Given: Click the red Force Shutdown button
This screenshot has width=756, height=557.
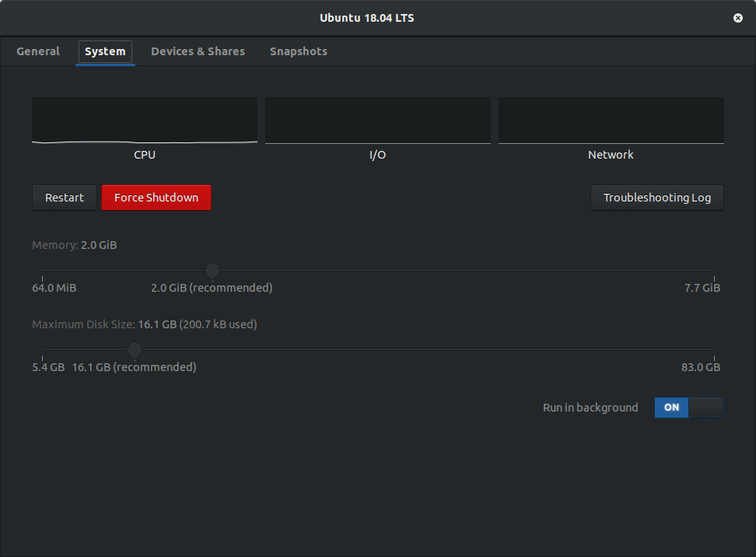Looking at the screenshot, I should (156, 198).
